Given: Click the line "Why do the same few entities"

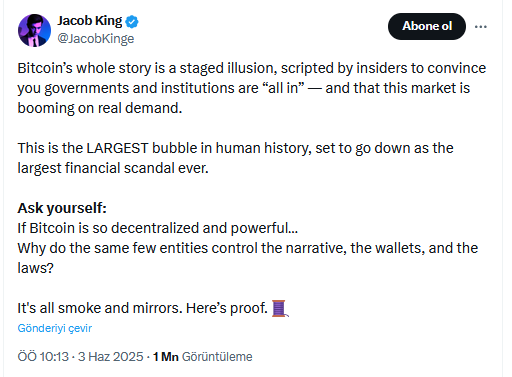Looking at the screenshot, I should (x=248, y=248).
